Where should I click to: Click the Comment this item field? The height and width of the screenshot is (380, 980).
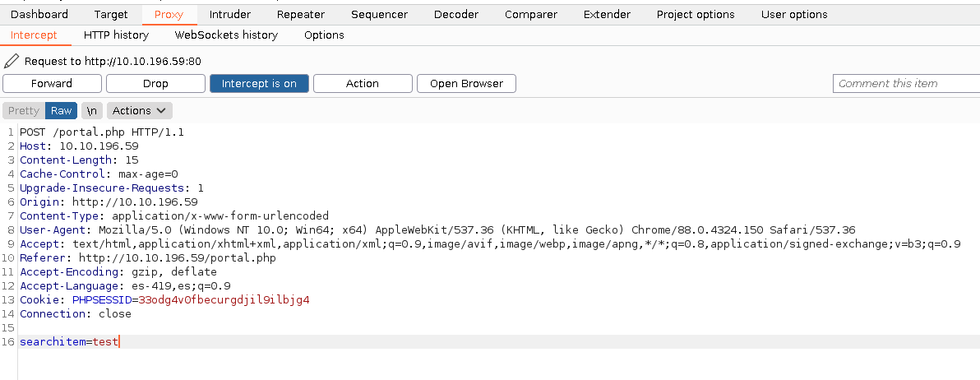[x=906, y=83]
